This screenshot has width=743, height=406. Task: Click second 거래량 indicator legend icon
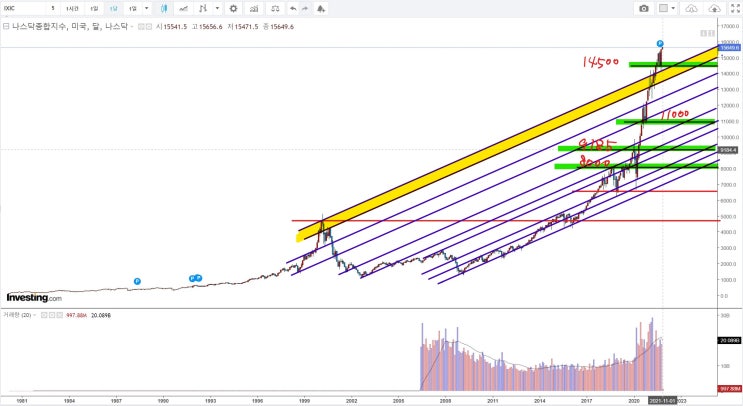pyautogui.click(x=52, y=315)
